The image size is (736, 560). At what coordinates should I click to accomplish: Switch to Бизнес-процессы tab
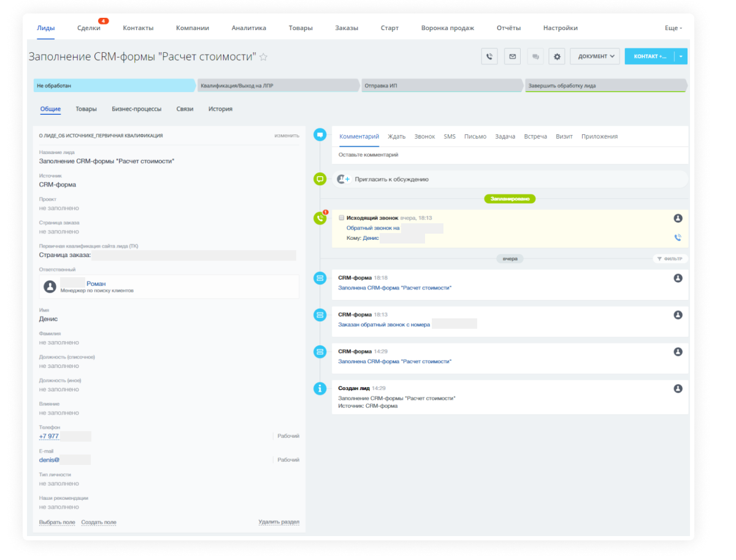(x=137, y=109)
